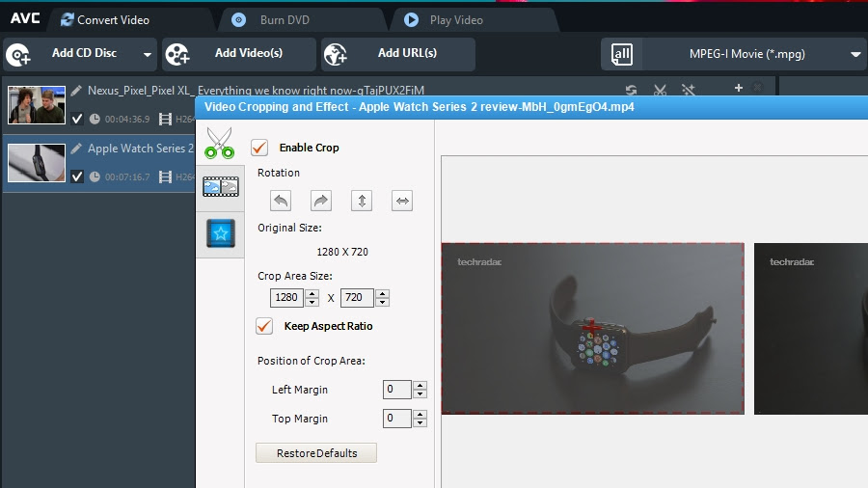Click the film codec icon of Nexus item
868x488 pixels.
point(165,119)
